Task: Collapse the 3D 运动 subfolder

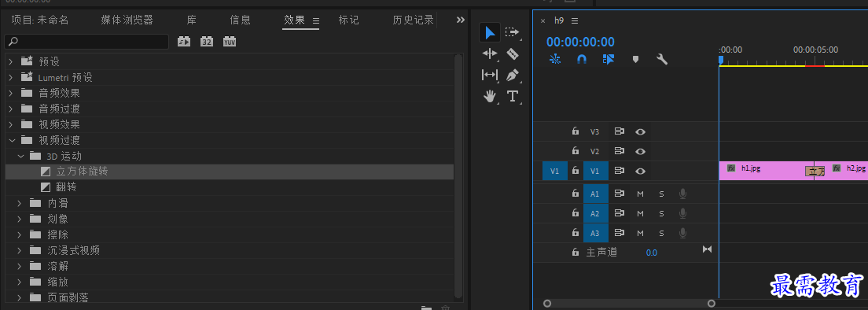Action: 21,156
